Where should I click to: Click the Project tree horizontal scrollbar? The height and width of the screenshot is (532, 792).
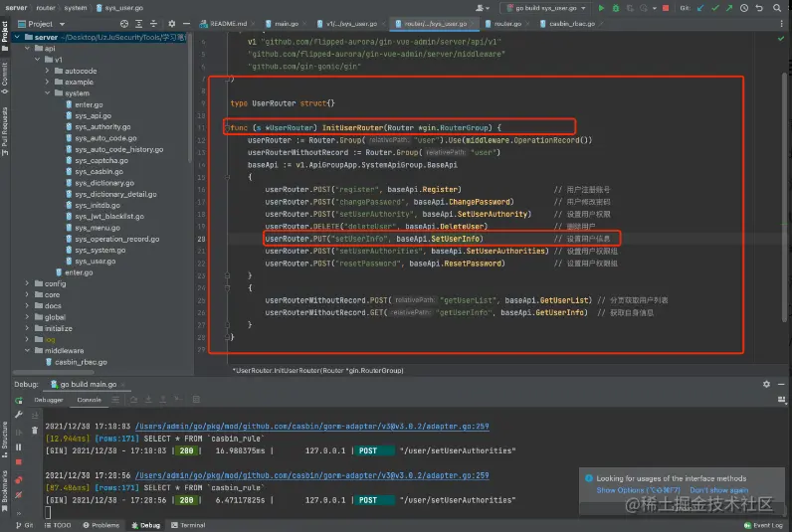[x=54, y=373]
